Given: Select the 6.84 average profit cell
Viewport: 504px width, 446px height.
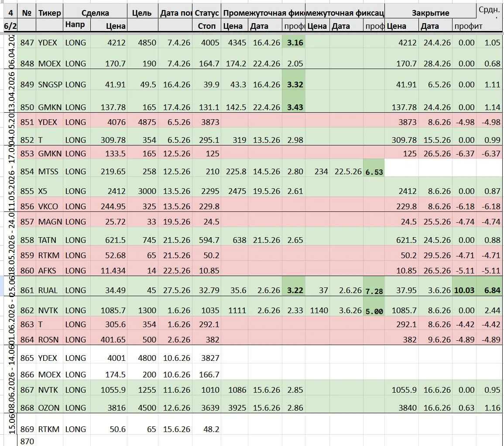Looking at the screenshot, I should click(x=490, y=290).
